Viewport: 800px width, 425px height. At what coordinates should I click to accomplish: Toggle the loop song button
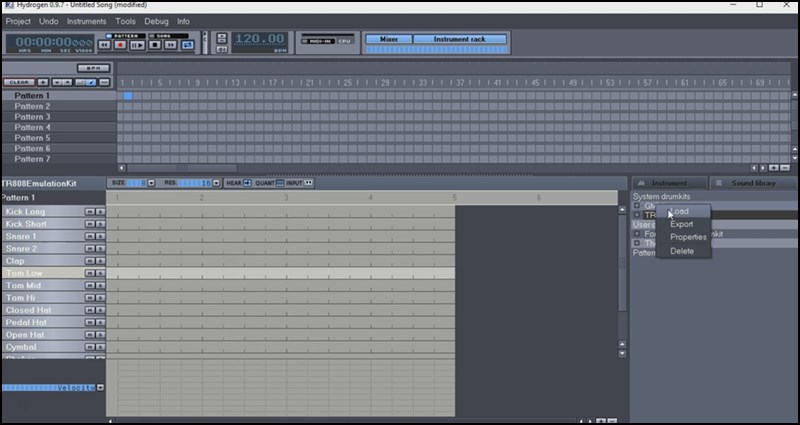click(188, 45)
